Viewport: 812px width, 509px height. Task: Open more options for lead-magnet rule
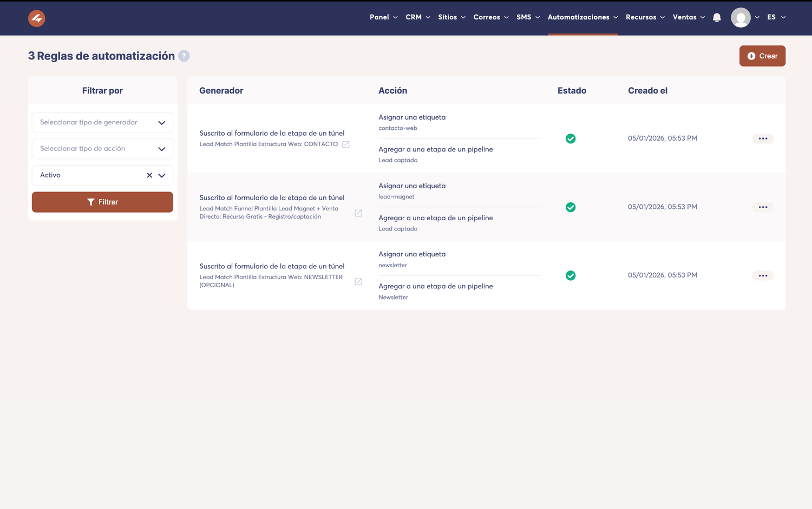tap(763, 207)
